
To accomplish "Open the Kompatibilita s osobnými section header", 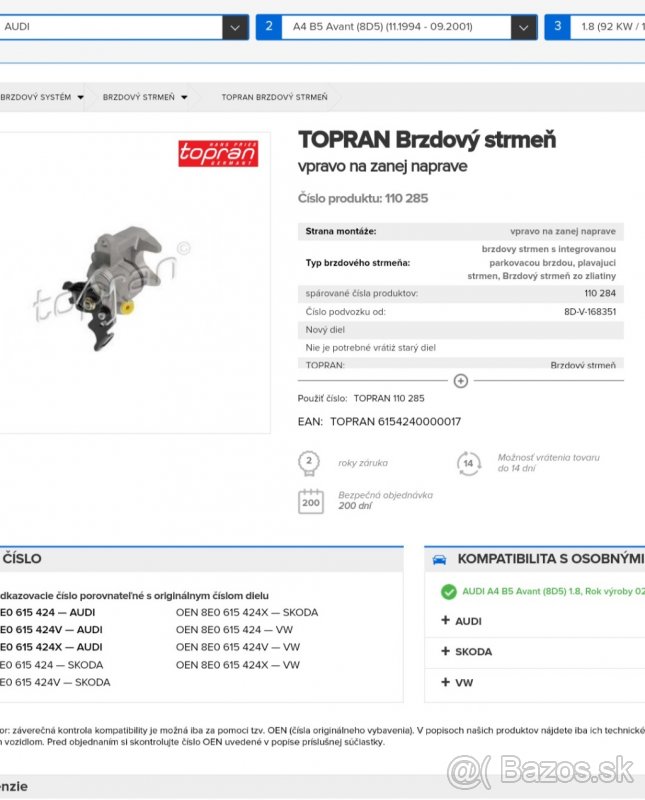I will (x=535, y=559).
